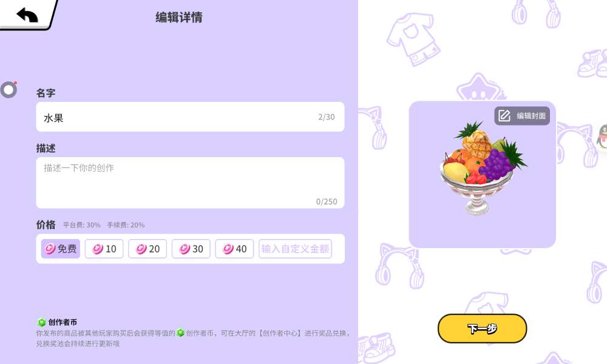
Task: Click the edit cover pencil icon
Action: tap(504, 116)
